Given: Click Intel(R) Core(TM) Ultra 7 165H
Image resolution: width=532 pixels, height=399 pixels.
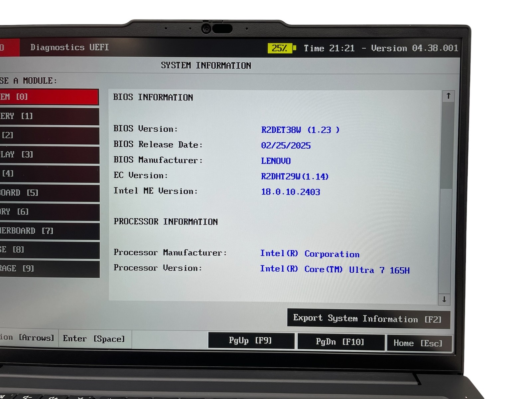Looking at the screenshot, I should click(x=335, y=270).
